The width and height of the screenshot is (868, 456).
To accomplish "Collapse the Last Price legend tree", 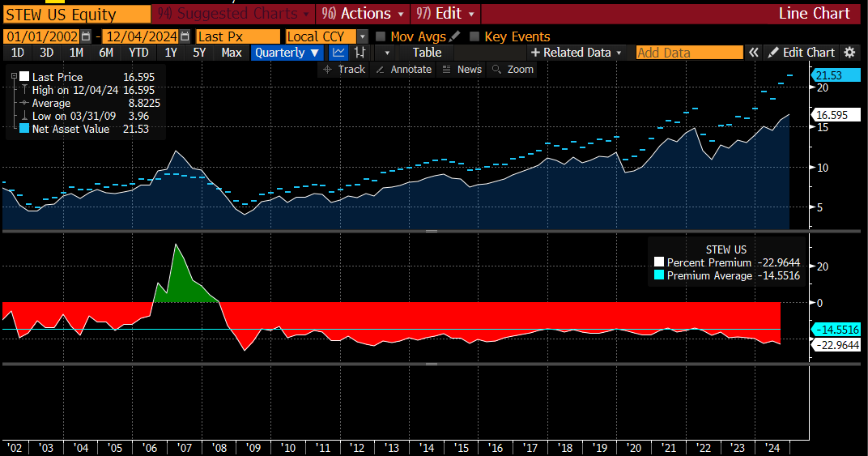I will point(15,76).
